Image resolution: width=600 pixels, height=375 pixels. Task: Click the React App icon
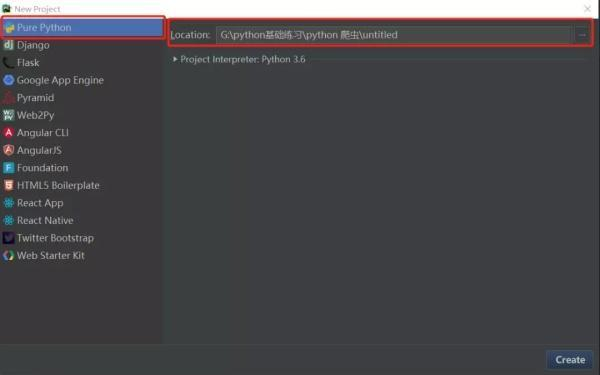(x=8, y=203)
